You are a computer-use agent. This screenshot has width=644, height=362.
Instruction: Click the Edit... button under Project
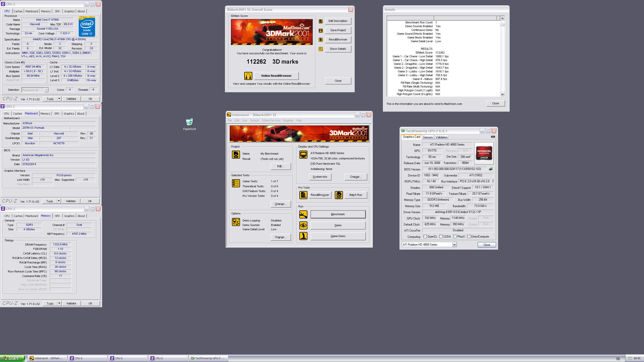280,166
